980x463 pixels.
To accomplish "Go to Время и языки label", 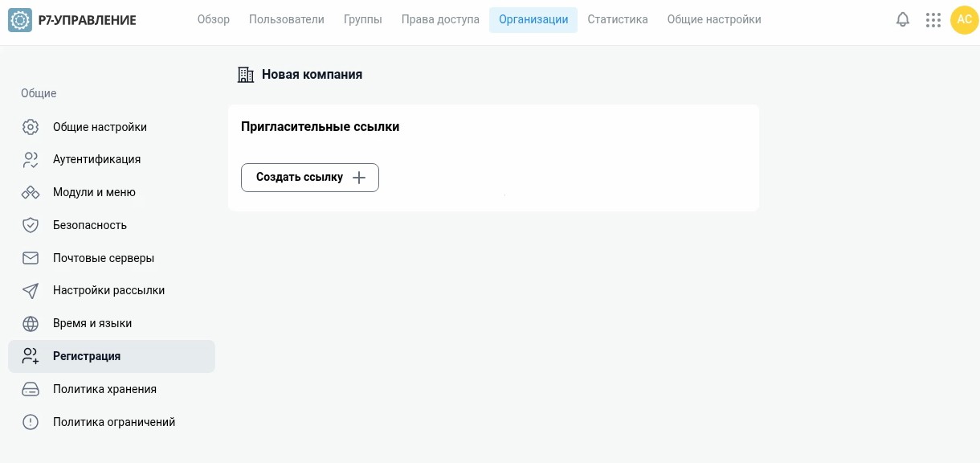I will pyautogui.click(x=92, y=323).
